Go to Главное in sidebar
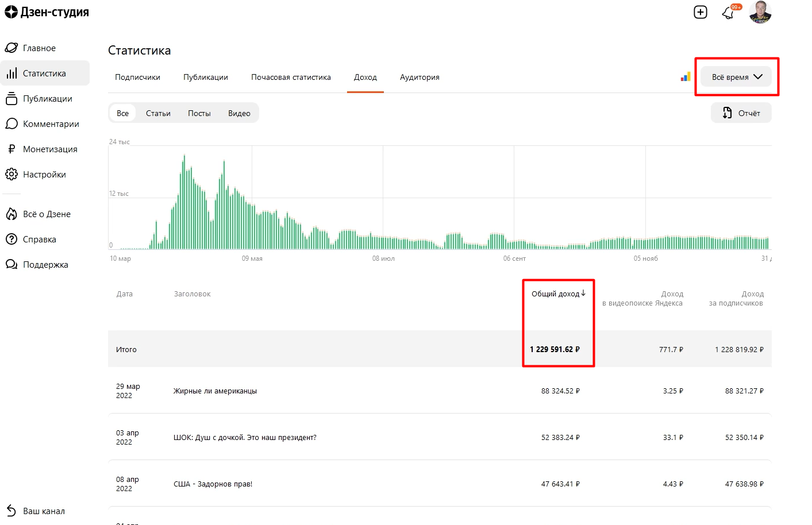This screenshot has height=525, width=812. point(39,48)
